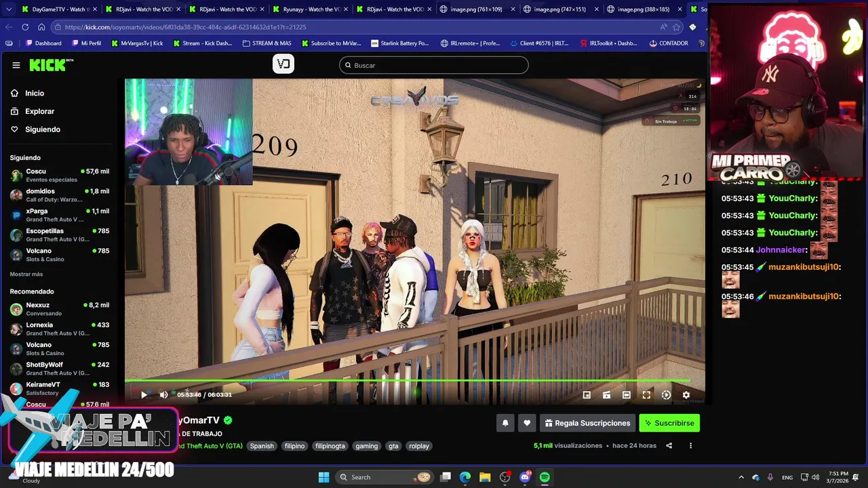868x488 pixels.
Task: Open Kick hamburger sidebar menu
Action: click(16, 65)
